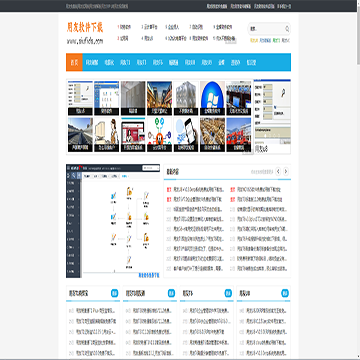Click the search input field
The image size is (360, 360).
coord(267,29)
